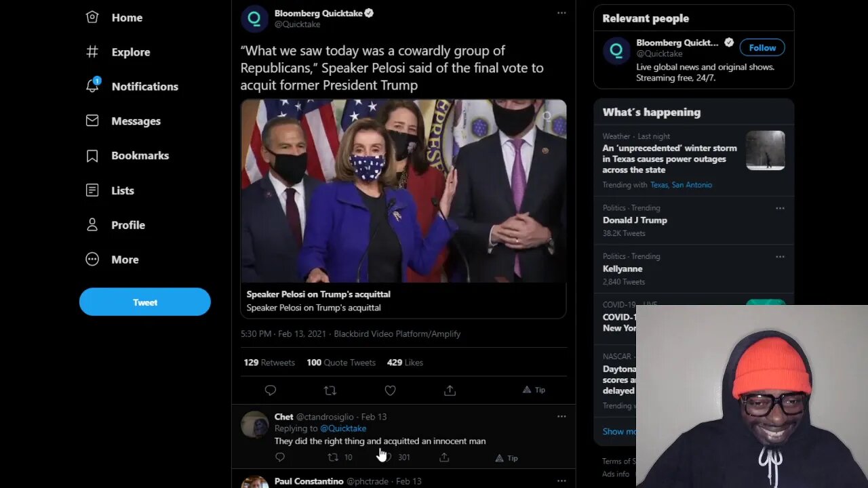The image size is (868, 488).
Task: Open the San Antonio trending link
Action: point(692,185)
